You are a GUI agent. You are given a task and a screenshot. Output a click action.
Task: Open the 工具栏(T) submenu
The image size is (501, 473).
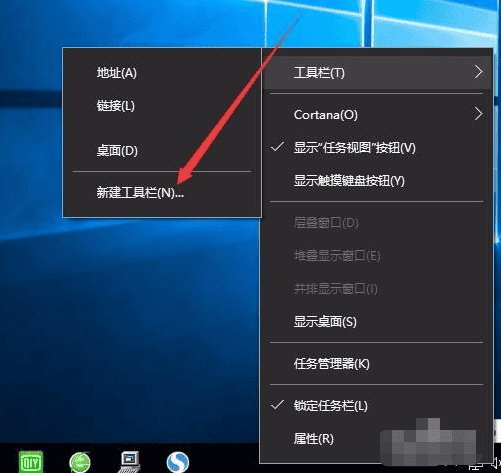click(377, 72)
